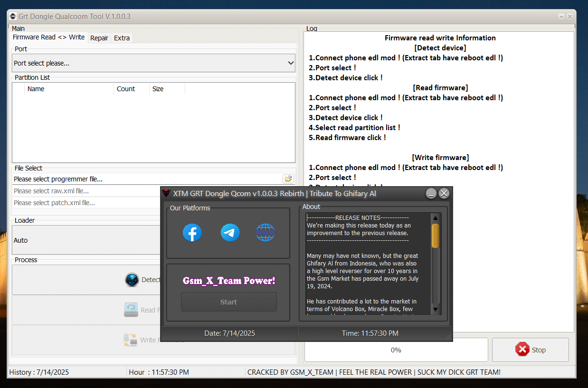This screenshot has width=588, height=388.
Task: Click the scroll down arrow in About box
Action: click(x=435, y=310)
